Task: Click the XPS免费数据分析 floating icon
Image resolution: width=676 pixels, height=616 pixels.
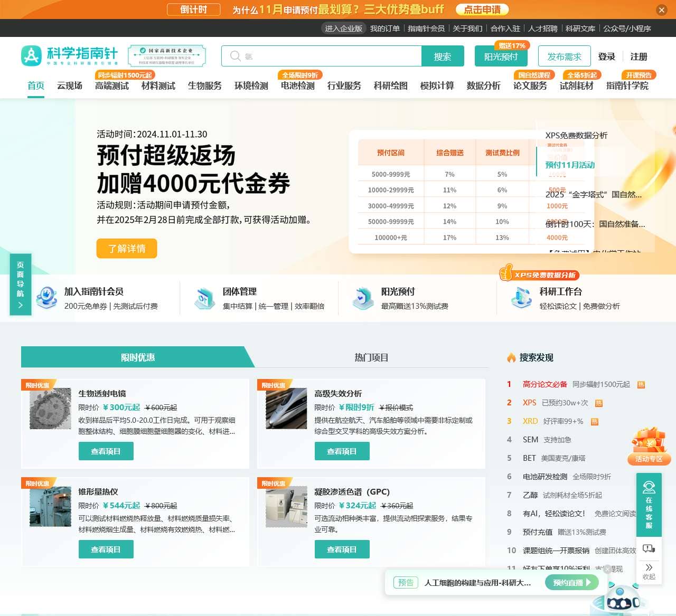Action: tap(540, 275)
